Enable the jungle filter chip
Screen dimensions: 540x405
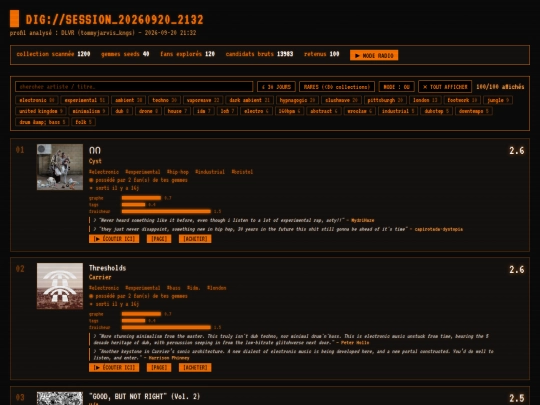(498, 100)
